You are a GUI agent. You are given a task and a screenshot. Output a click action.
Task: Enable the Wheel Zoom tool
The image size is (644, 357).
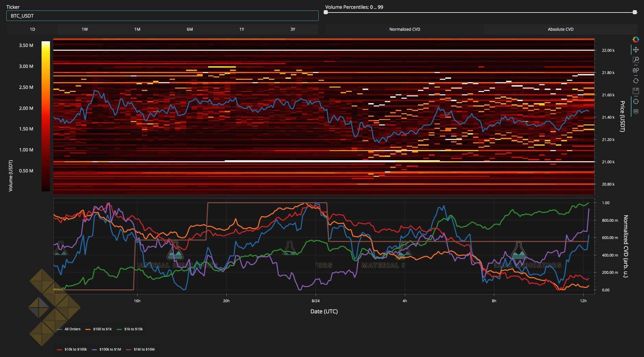pyautogui.click(x=636, y=70)
